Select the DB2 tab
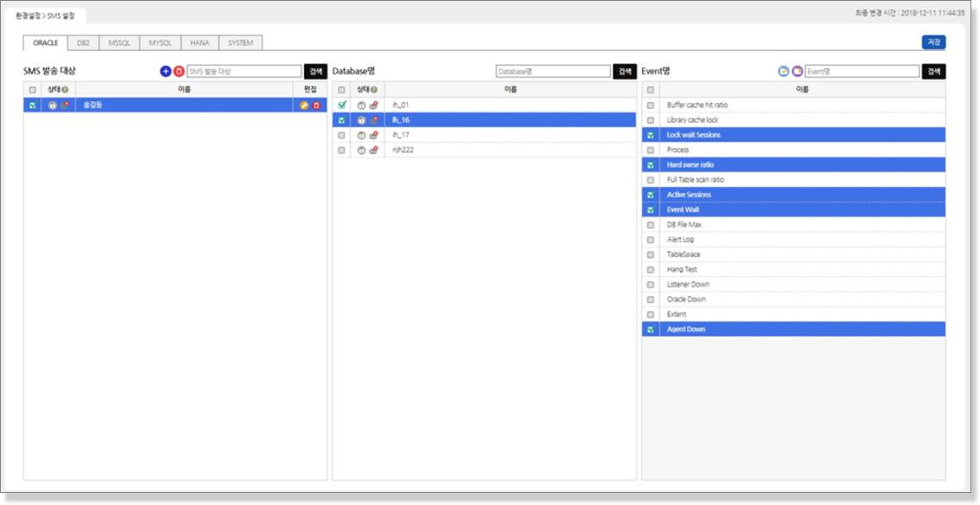This screenshot has width=980, height=505. [x=83, y=42]
